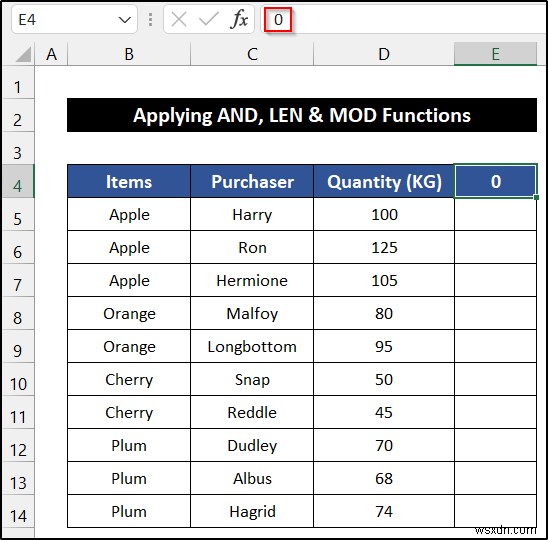This screenshot has height=540, width=548.
Task: Select row 13 header
Action: [17, 478]
